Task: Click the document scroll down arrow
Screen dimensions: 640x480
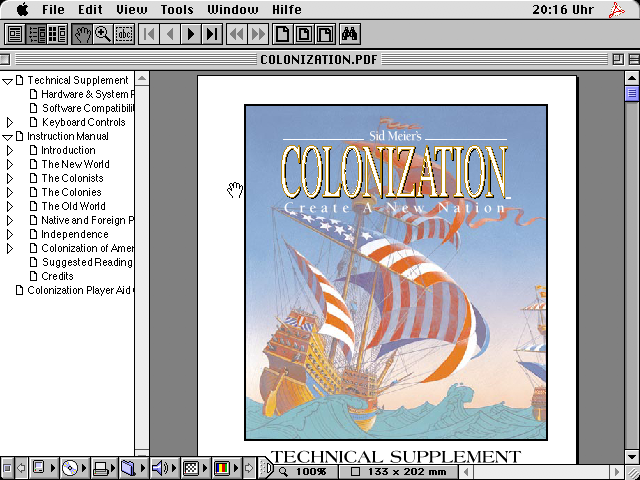Action: pos(631,456)
